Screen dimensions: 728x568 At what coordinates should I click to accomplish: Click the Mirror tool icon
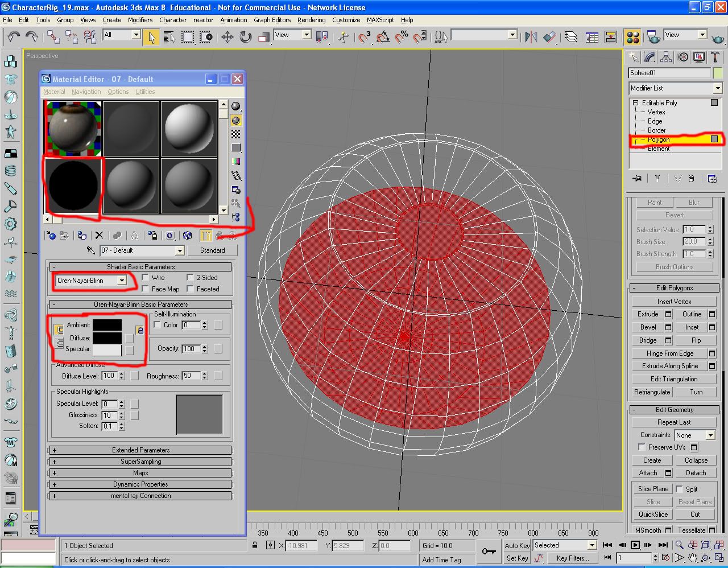(x=531, y=38)
